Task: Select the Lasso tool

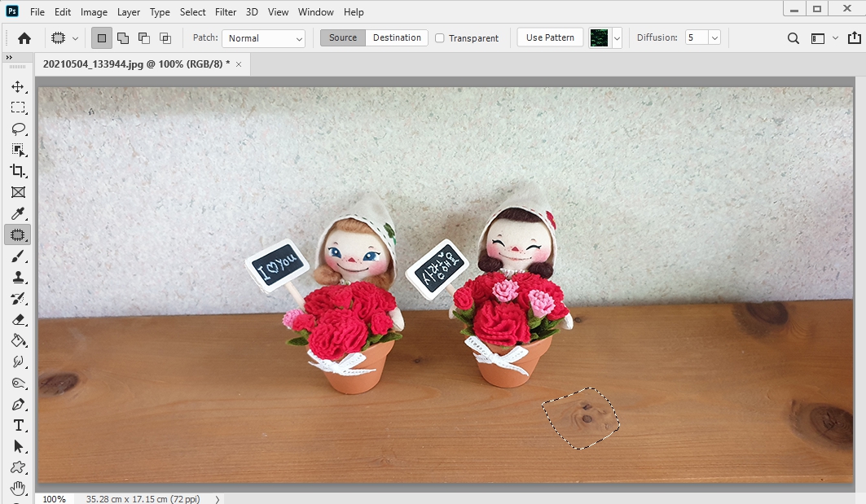Action: pos(18,129)
